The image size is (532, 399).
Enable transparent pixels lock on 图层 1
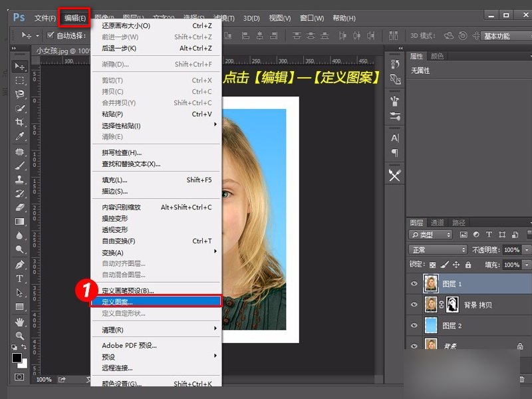(431, 265)
